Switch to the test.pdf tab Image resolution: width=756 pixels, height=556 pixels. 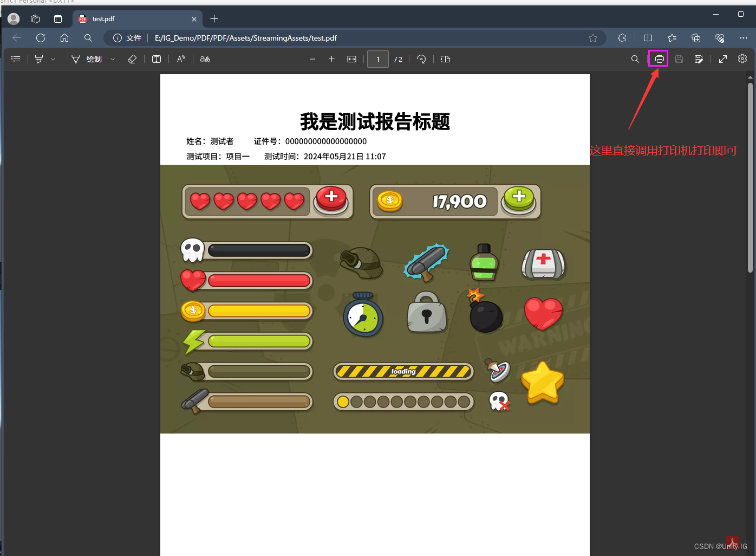coord(138,19)
